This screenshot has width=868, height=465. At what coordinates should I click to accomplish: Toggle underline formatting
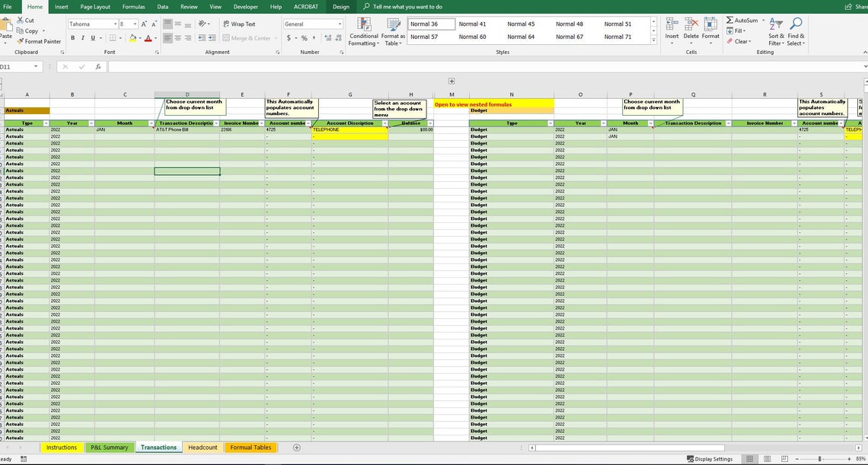(92, 37)
